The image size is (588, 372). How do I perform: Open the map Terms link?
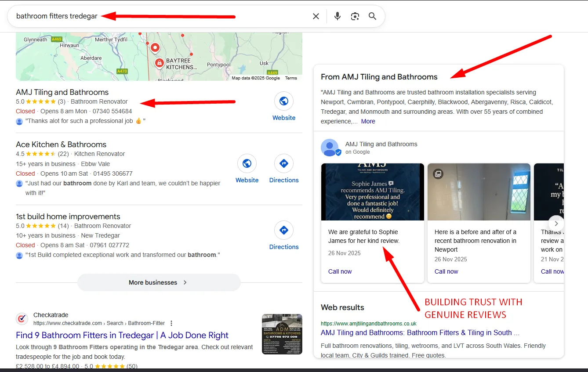click(x=291, y=78)
